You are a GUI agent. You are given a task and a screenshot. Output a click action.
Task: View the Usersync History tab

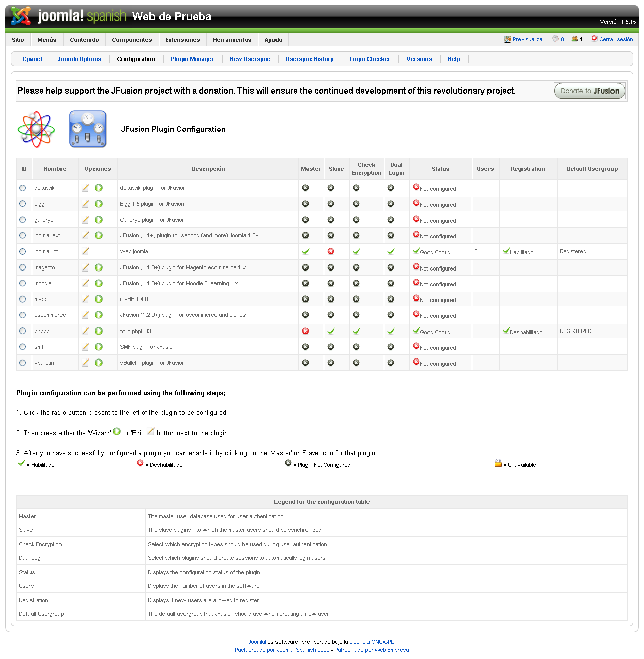point(310,59)
